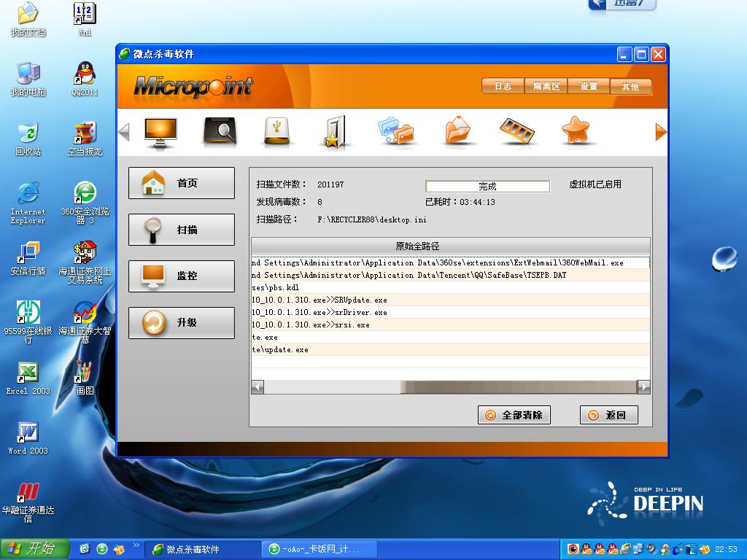The width and height of the screenshot is (747, 560).
Task: Select the 海通证券大智慧 shortcut
Action: (x=85, y=322)
